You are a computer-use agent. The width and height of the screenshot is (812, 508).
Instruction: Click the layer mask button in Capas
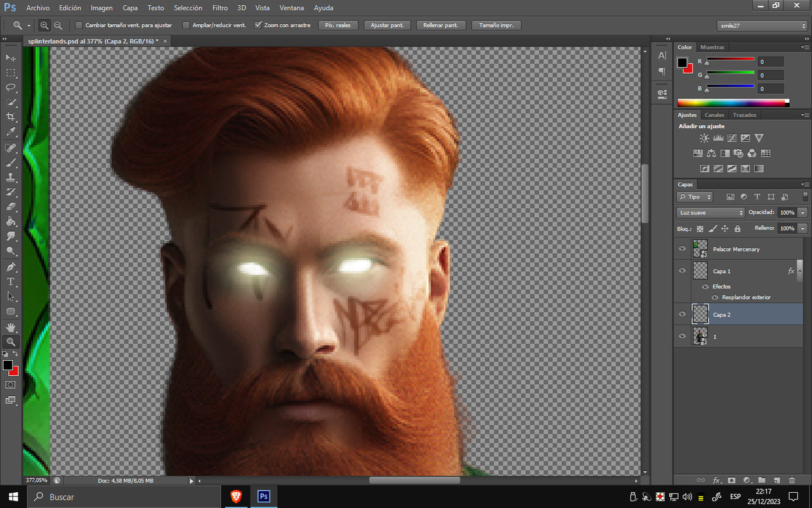(x=731, y=481)
